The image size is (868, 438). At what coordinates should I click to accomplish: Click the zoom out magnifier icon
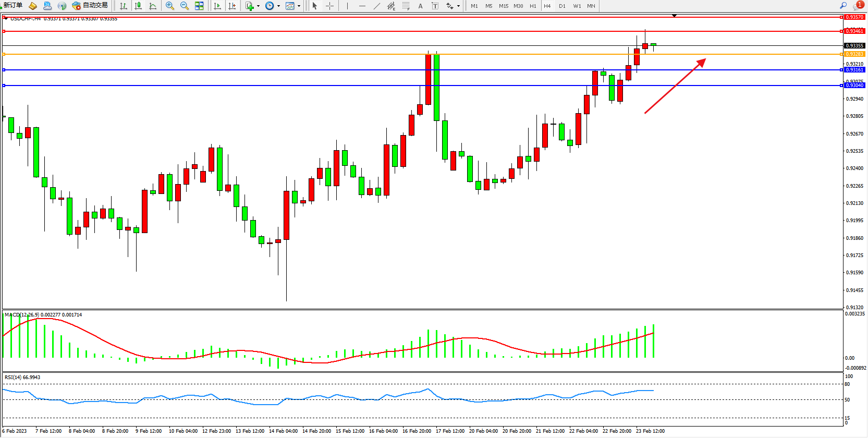click(184, 6)
